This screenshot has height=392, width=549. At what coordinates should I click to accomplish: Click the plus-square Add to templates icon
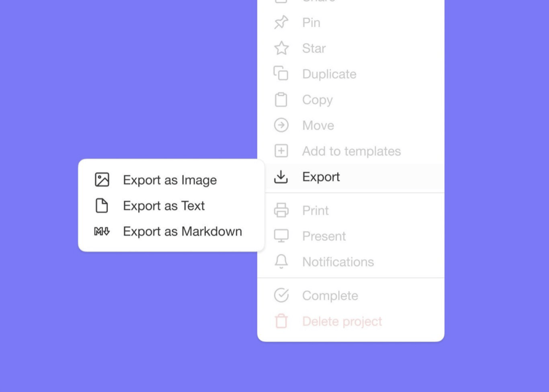pyautogui.click(x=281, y=151)
